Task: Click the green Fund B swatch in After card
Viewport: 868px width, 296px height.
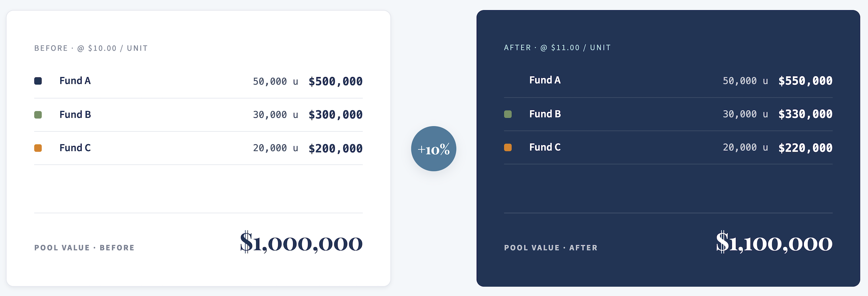Action: (508, 114)
